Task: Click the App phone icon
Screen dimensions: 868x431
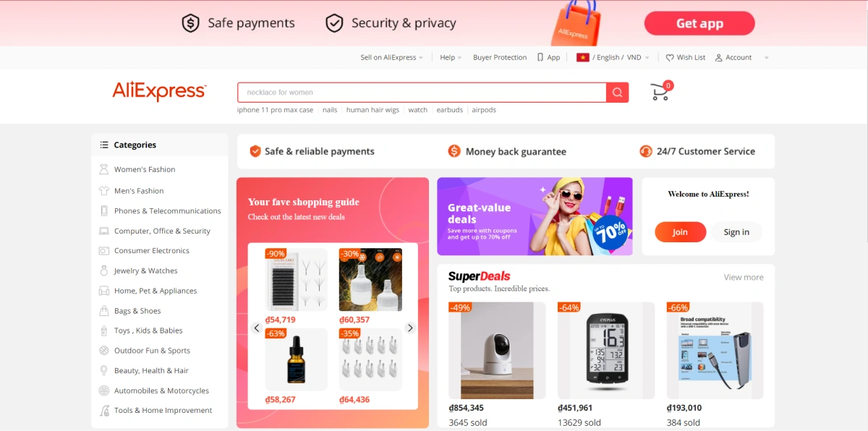Action: pos(540,58)
